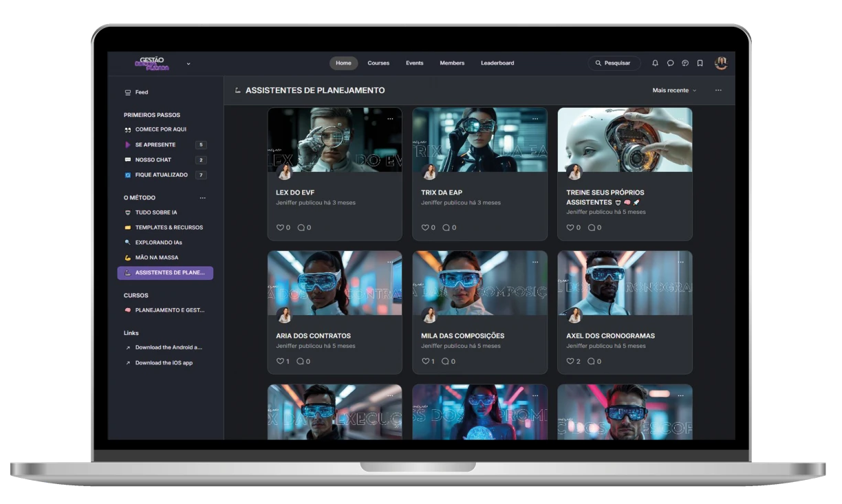Open the Mais recente sort dropdown
842x504 pixels.
point(674,91)
